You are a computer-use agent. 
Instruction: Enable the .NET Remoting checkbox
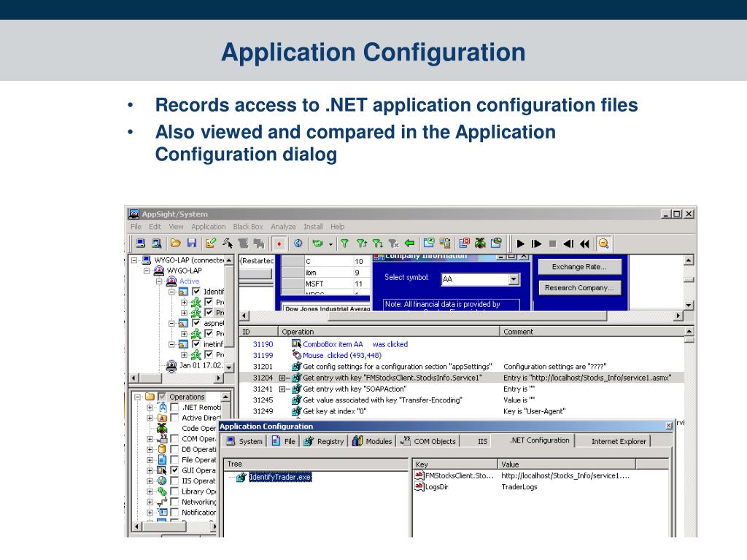[x=175, y=407]
